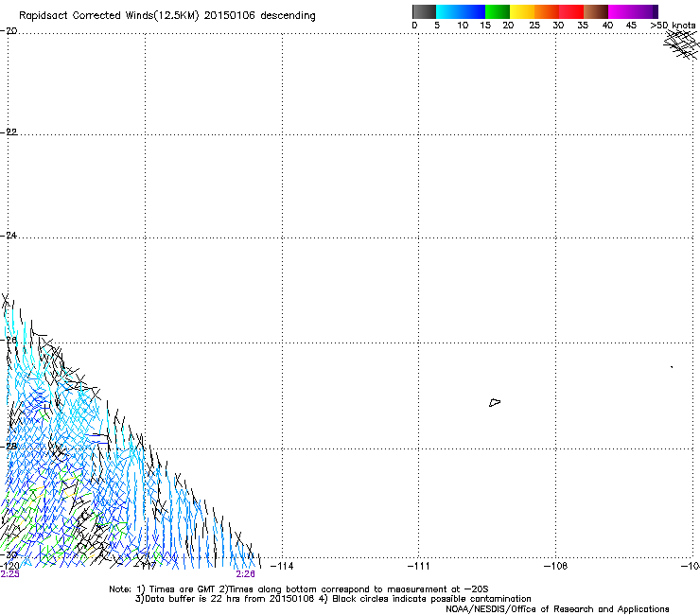Click the purple '2:25' time stamp
This screenshot has height=615, width=700.
click(9, 574)
